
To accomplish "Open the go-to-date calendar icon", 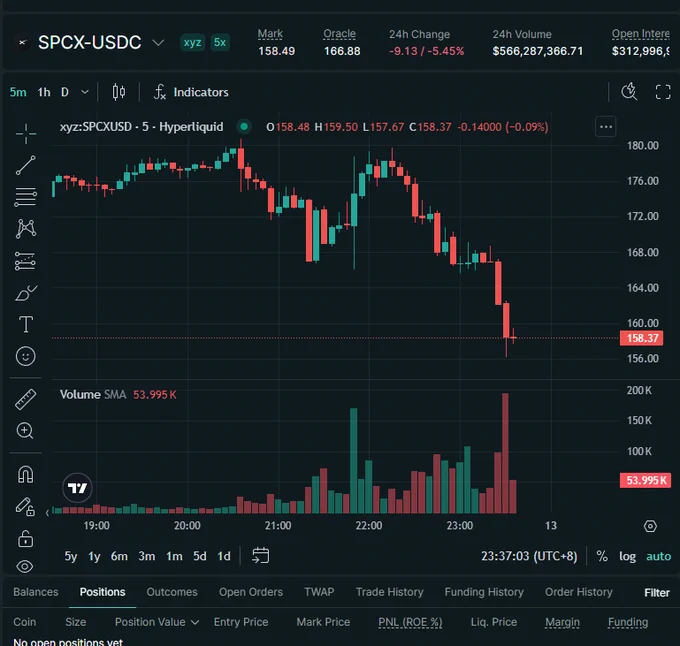I will tap(261, 556).
